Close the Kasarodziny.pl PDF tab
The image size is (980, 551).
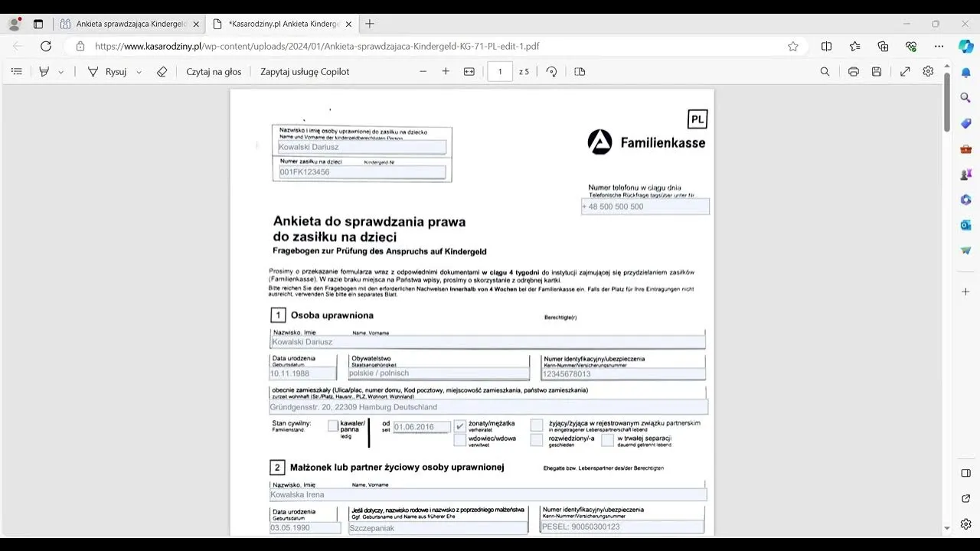pos(348,24)
